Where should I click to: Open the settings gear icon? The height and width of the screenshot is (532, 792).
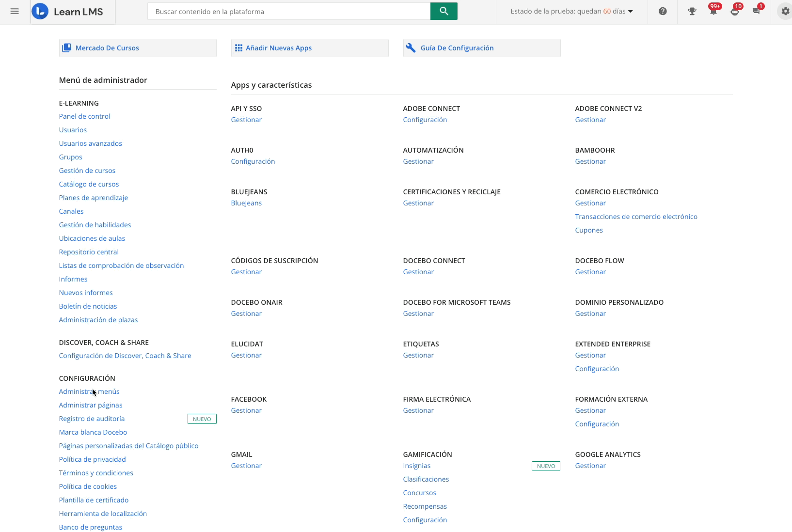point(785,11)
